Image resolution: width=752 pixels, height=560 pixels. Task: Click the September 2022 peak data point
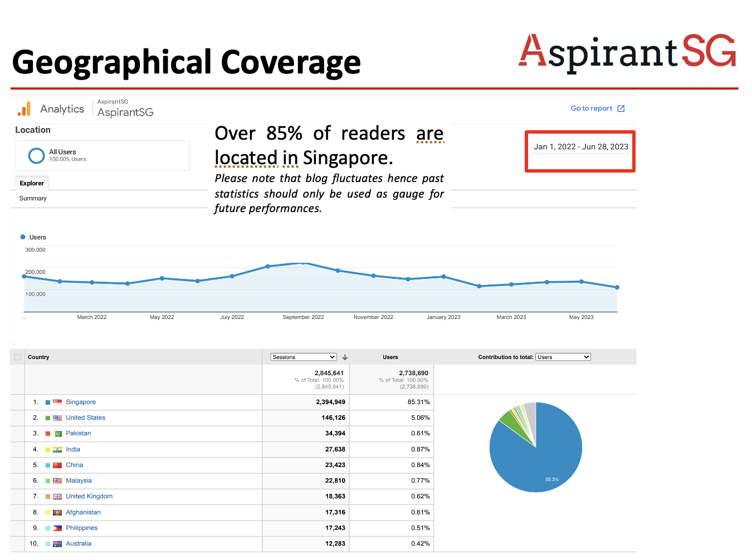coord(302,263)
